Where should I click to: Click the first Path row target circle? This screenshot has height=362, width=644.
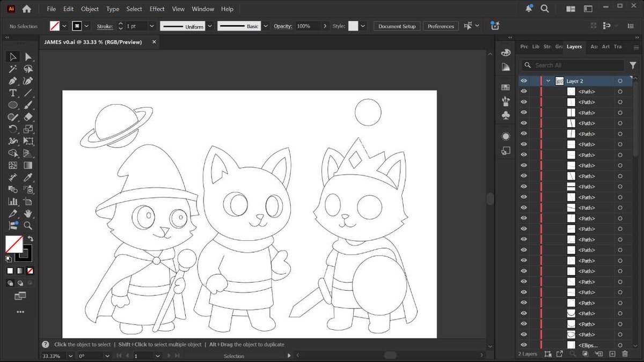click(x=620, y=92)
